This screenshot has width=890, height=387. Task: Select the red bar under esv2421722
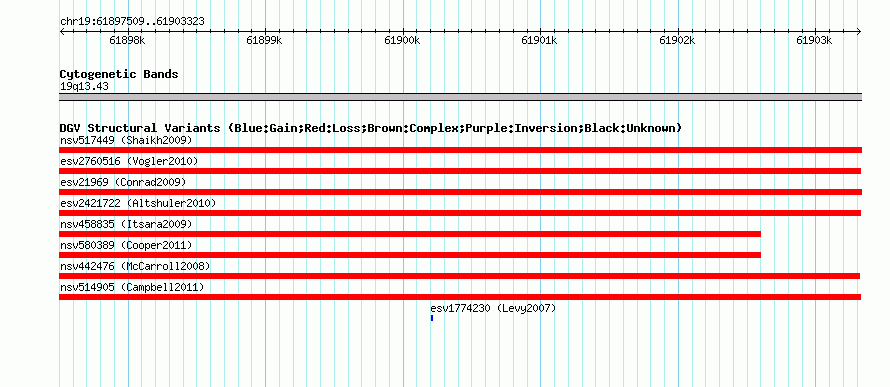pos(460,213)
